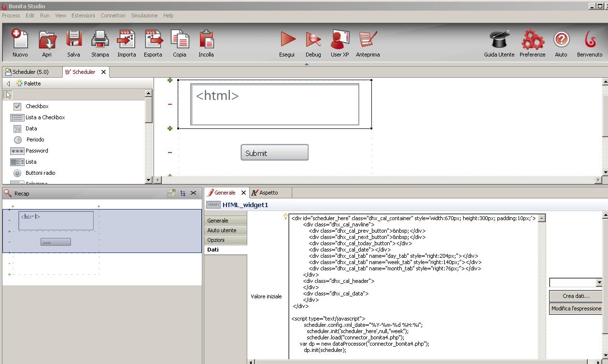Open the Simulazione menu
Screen dimensions: 608x364
[x=144, y=15]
